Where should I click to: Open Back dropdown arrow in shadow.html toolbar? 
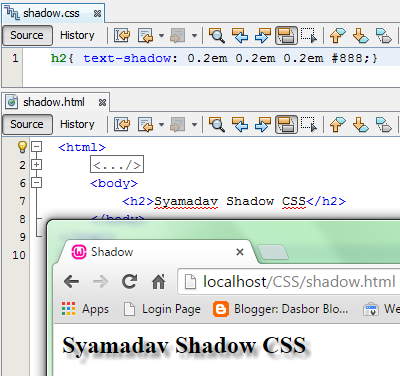click(161, 125)
